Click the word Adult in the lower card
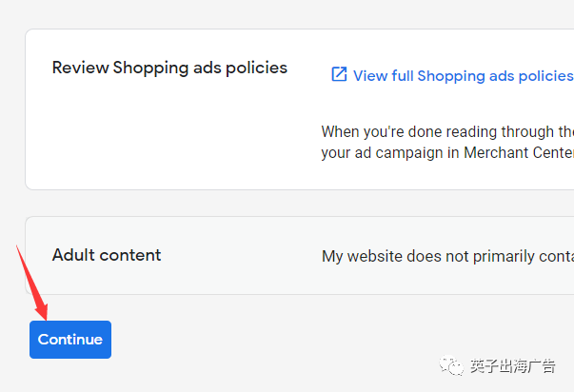 [73, 255]
